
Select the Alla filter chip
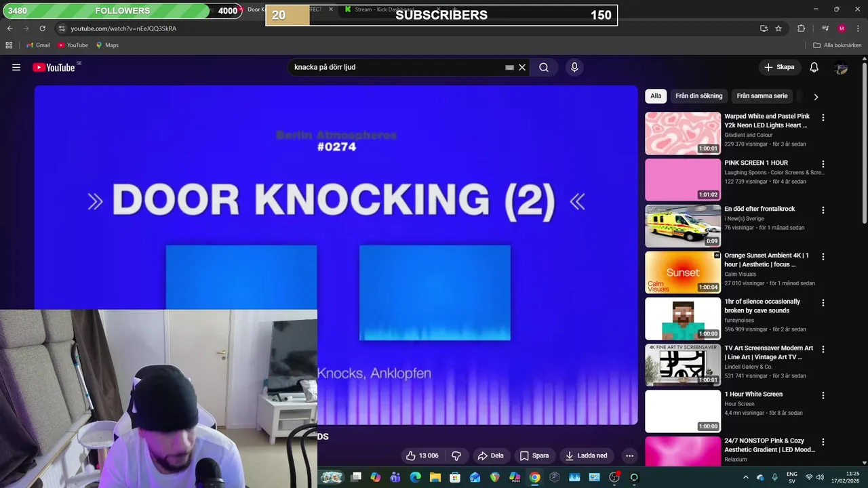[656, 96]
